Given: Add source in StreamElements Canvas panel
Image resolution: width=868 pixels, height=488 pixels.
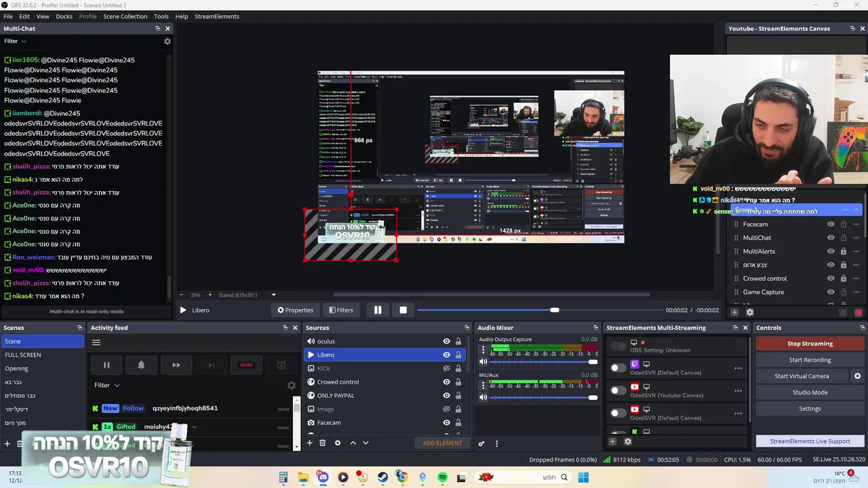Looking at the screenshot, I should (x=734, y=312).
